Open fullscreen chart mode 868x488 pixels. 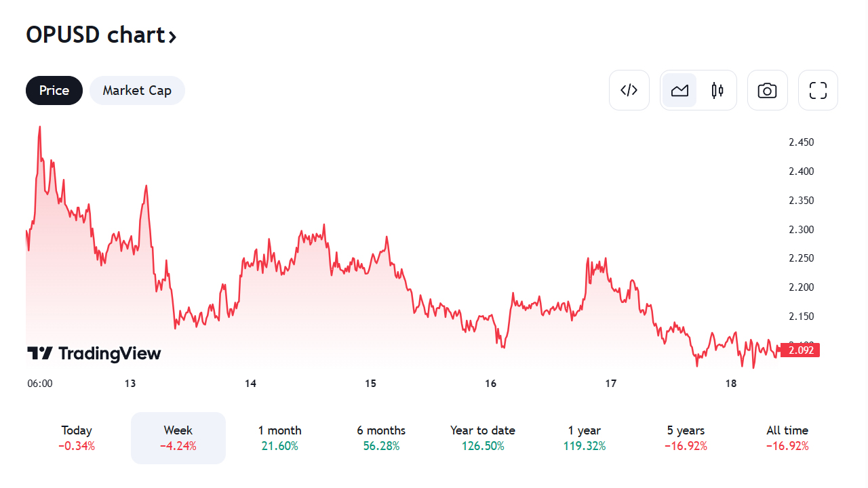click(818, 90)
